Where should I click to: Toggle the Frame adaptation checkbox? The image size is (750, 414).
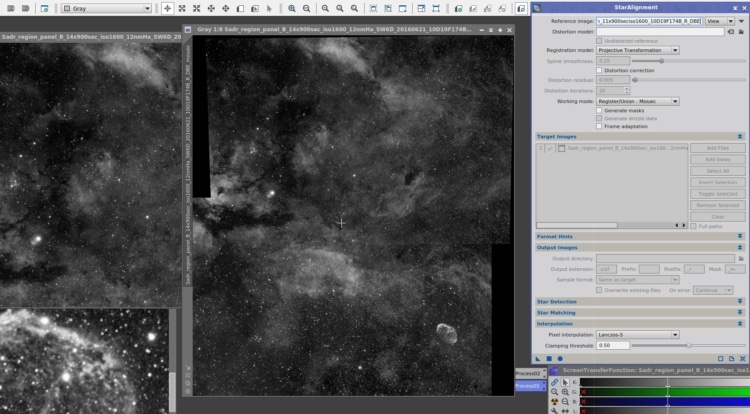[599, 126]
